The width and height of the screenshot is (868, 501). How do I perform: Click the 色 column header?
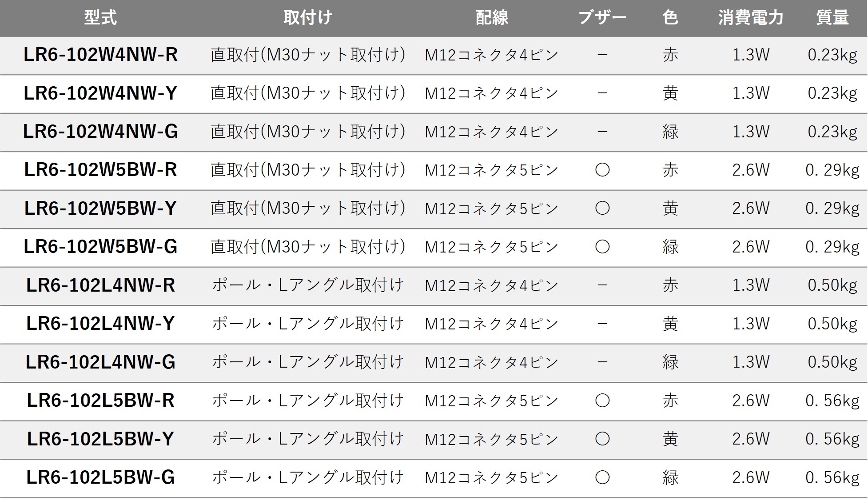pos(670,18)
